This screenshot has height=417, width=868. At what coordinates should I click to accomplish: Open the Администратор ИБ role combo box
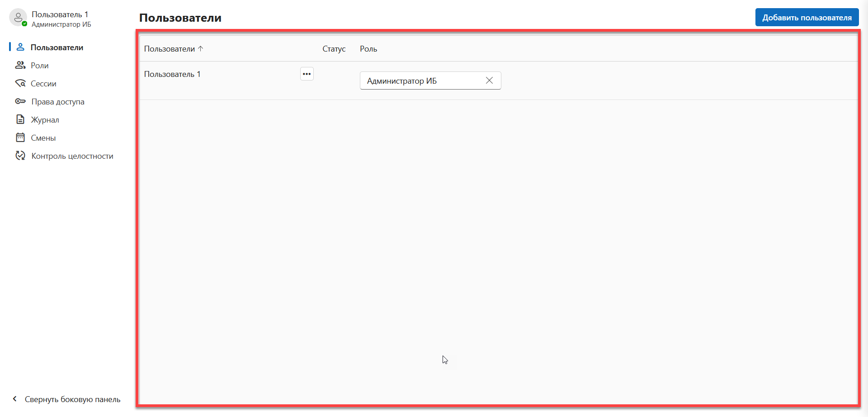click(430, 81)
